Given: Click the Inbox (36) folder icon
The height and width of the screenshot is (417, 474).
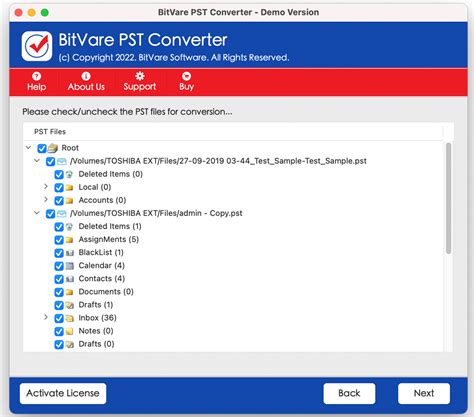Looking at the screenshot, I should [69, 318].
